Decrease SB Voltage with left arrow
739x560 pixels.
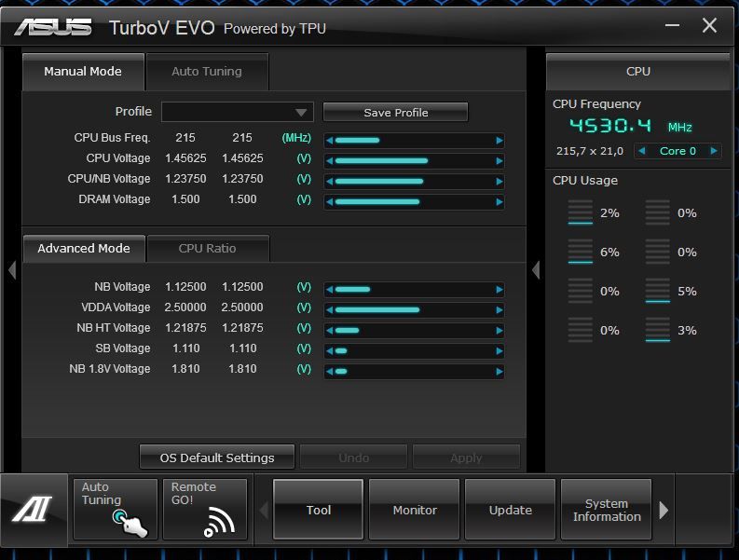point(330,350)
